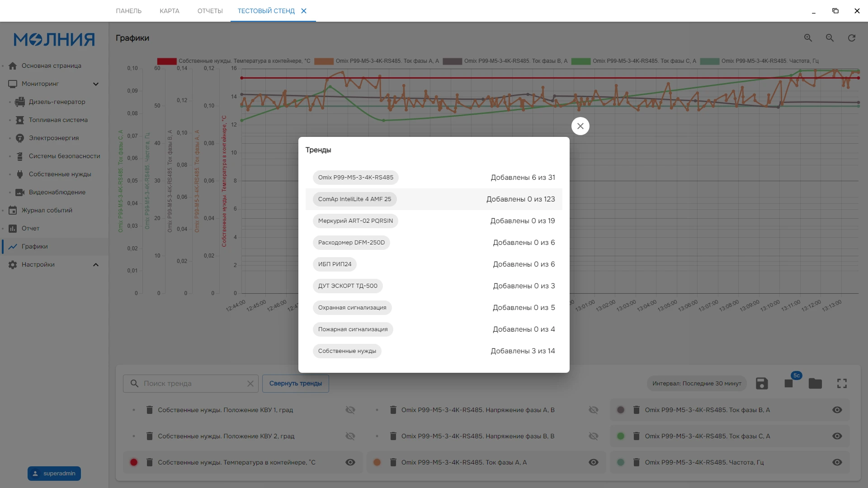Switch to the КАРТА tab
The height and width of the screenshot is (488, 868).
[170, 11]
